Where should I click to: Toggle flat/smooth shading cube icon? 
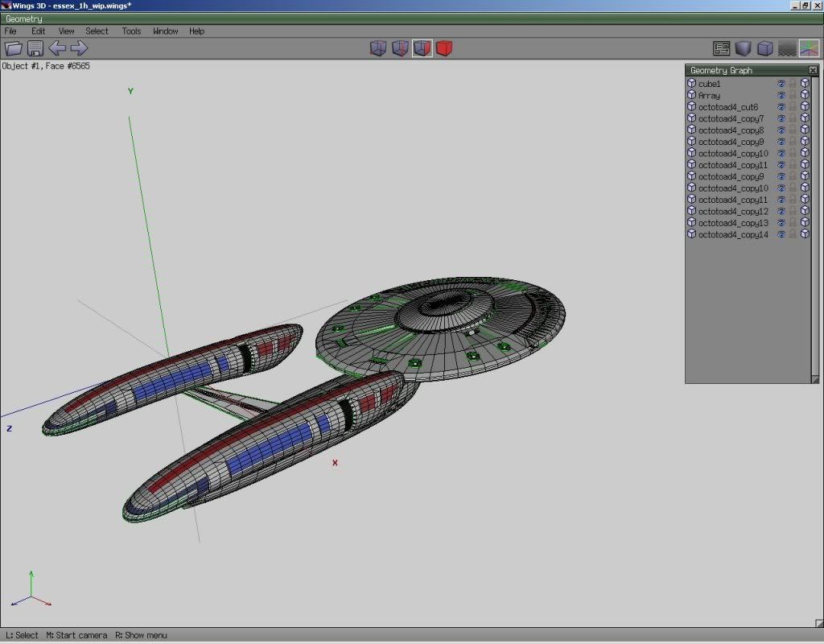(743, 48)
